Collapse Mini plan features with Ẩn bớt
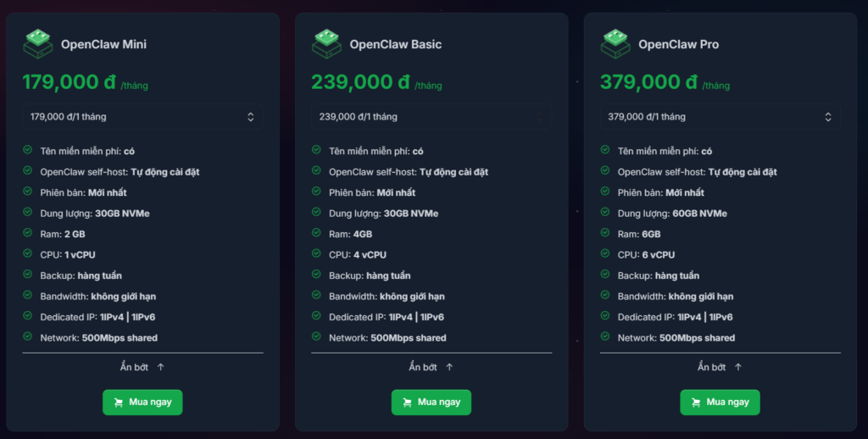The width and height of the screenshot is (868, 439). tap(136, 367)
